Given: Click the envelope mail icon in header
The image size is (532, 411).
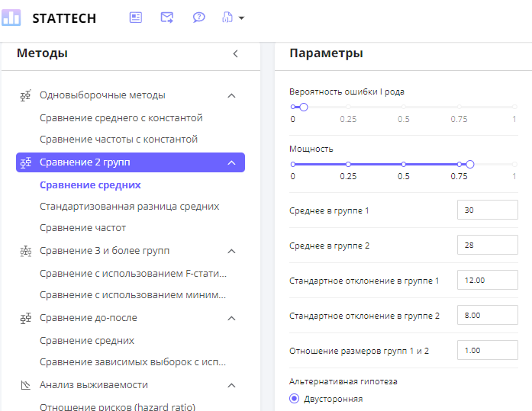Looking at the screenshot, I should 167,18.
